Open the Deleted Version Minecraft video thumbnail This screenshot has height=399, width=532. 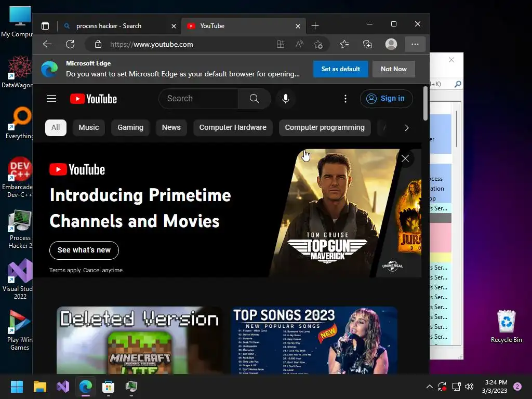pos(139,340)
